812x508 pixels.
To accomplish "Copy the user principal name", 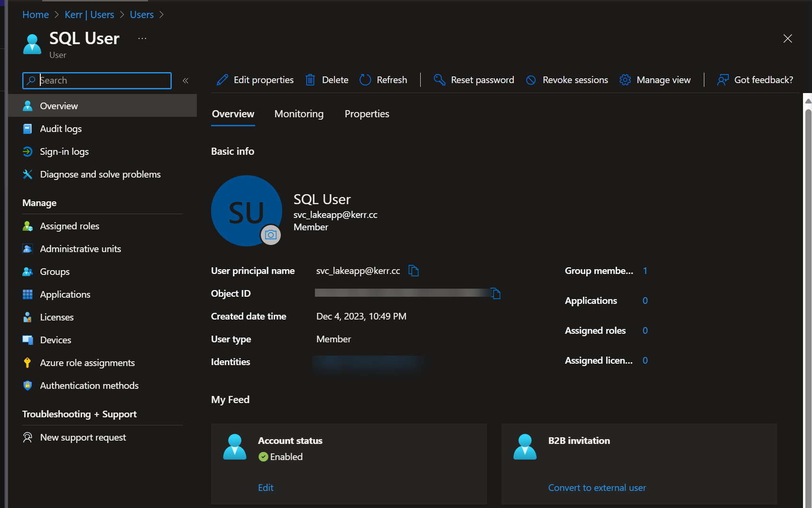I will click(x=414, y=271).
